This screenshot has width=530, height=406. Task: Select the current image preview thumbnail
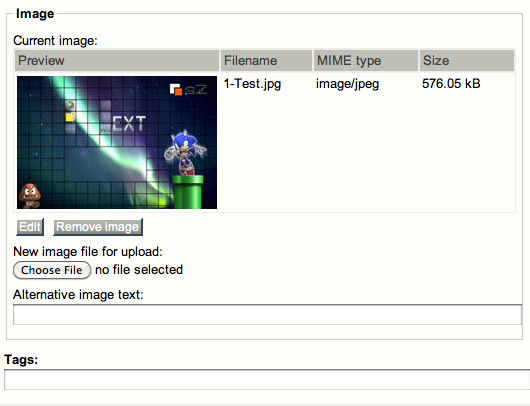click(x=117, y=142)
